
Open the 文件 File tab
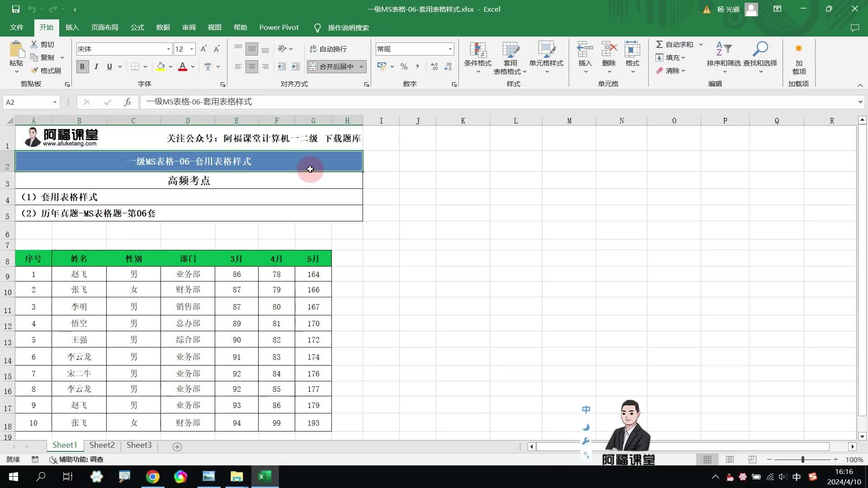coord(17,28)
